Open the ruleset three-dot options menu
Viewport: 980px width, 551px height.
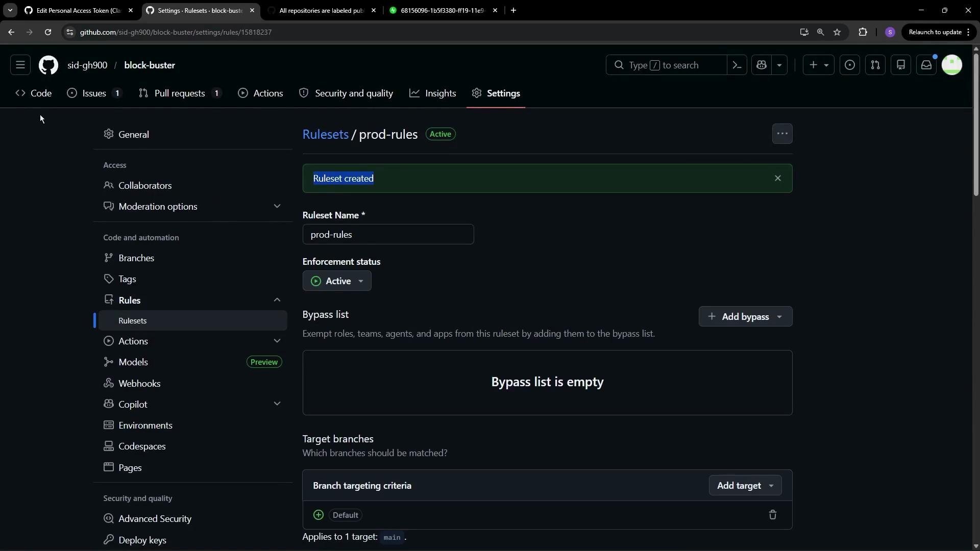[x=782, y=134]
